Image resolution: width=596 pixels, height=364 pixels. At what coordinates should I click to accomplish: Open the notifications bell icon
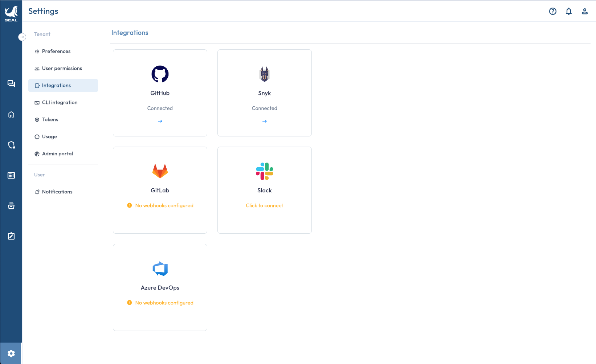pyautogui.click(x=569, y=11)
